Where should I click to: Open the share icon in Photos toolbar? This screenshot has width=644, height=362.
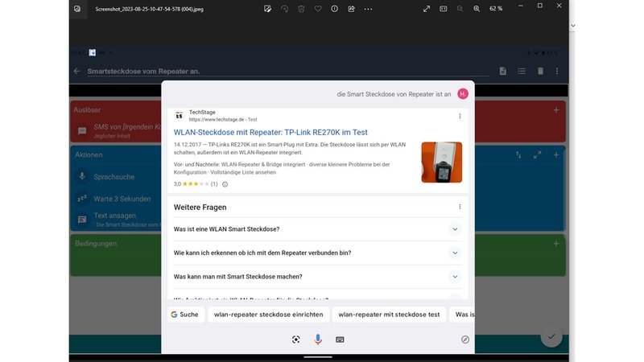pos(351,9)
